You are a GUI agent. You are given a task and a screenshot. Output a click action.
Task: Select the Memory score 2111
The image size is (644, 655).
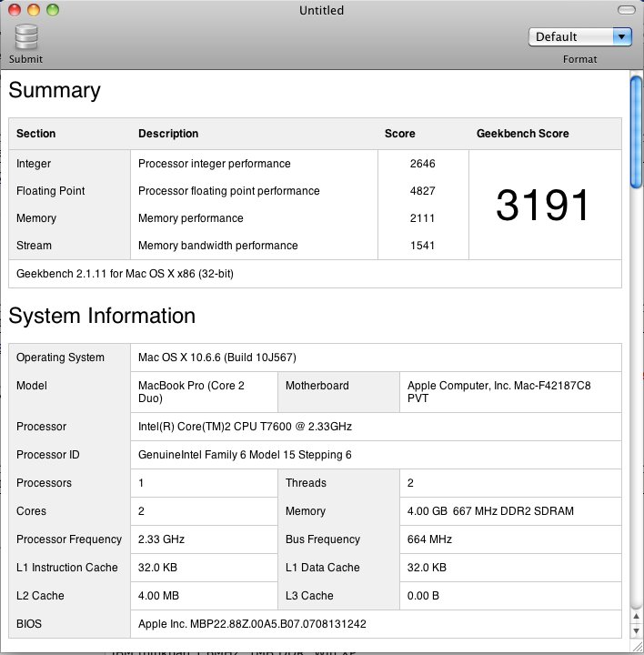(422, 218)
